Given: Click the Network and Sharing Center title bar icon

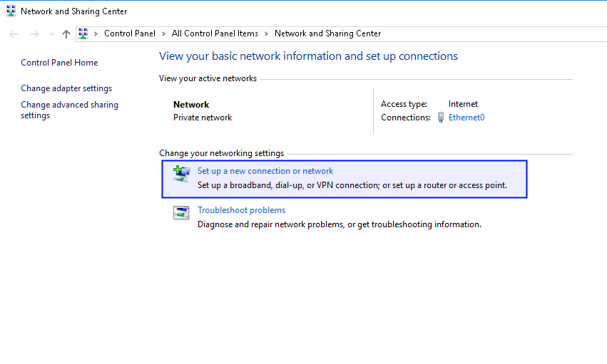Looking at the screenshot, I should tap(11, 11).
